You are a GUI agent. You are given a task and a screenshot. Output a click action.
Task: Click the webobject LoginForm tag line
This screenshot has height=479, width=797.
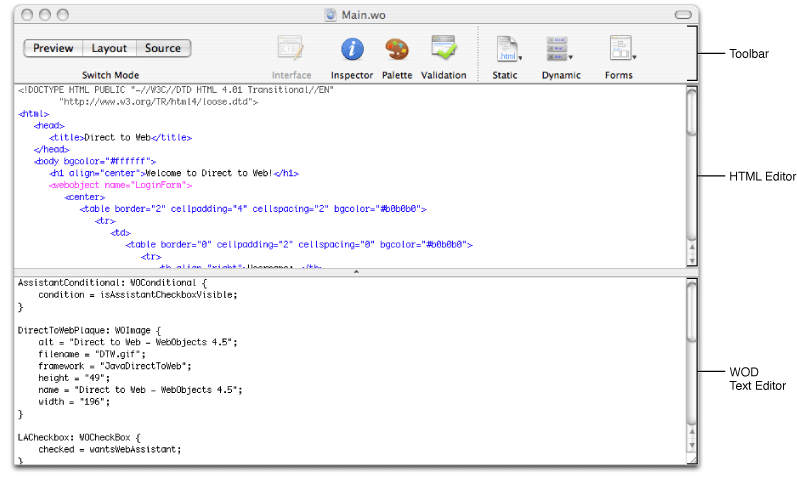[x=119, y=185]
